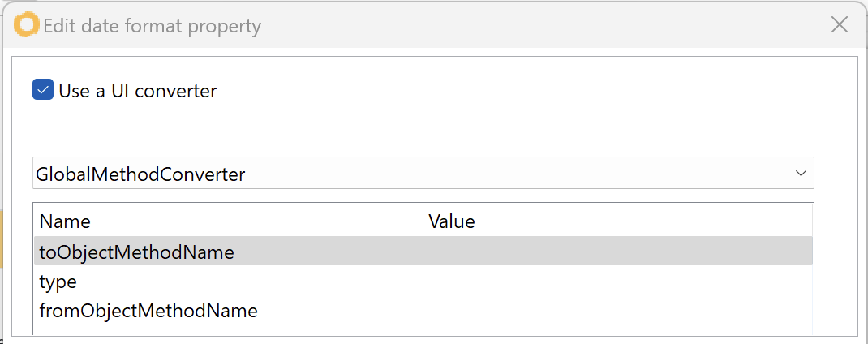Click the 'Use a UI converter' label text

click(138, 91)
